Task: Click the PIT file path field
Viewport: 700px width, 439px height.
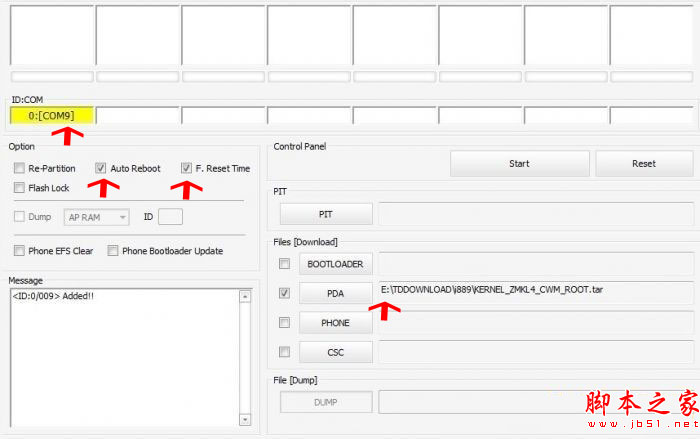Action: (x=536, y=214)
